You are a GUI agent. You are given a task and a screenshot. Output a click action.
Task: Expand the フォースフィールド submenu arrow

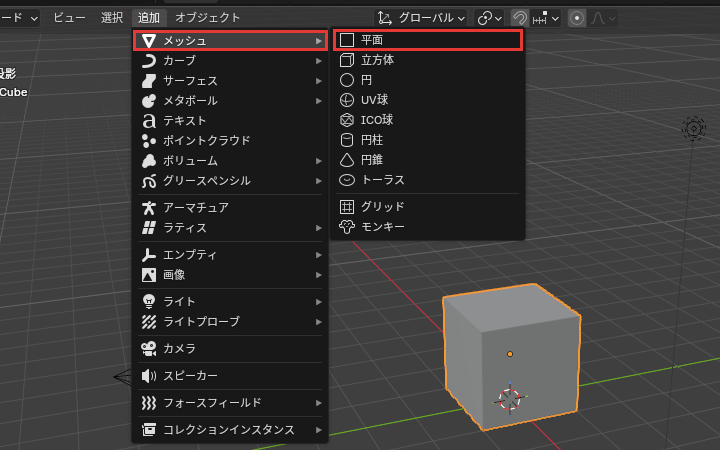point(319,403)
